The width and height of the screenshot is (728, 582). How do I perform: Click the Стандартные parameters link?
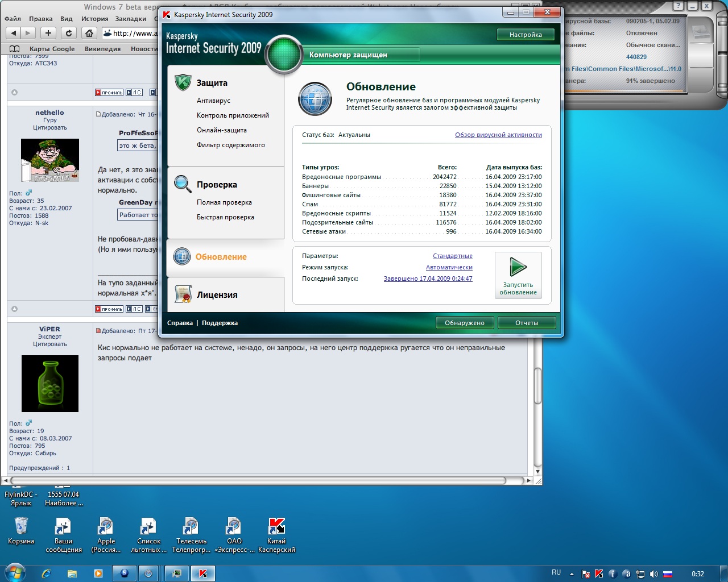pos(453,256)
